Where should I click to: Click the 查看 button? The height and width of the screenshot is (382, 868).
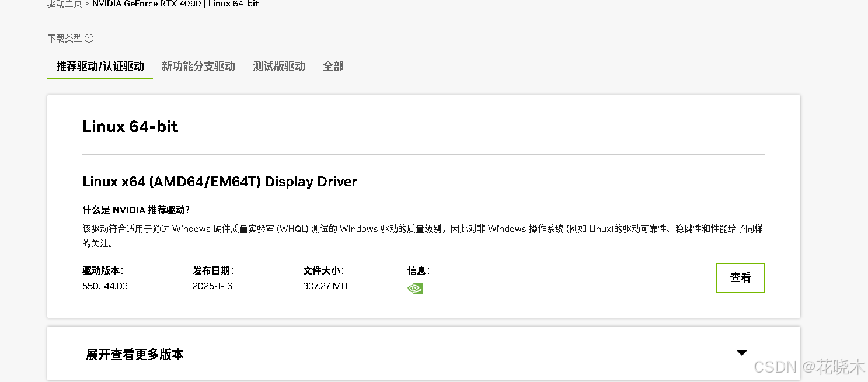pyautogui.click(x=741, y=278)
